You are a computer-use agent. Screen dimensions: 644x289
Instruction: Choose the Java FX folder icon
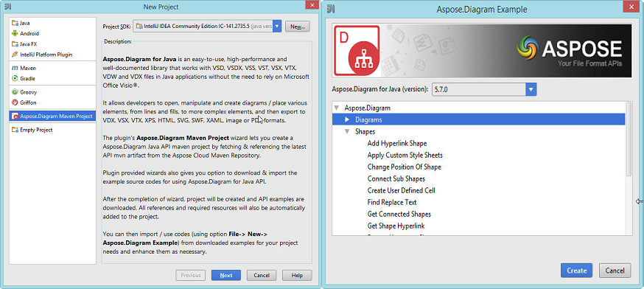click(x=15, y=44)
